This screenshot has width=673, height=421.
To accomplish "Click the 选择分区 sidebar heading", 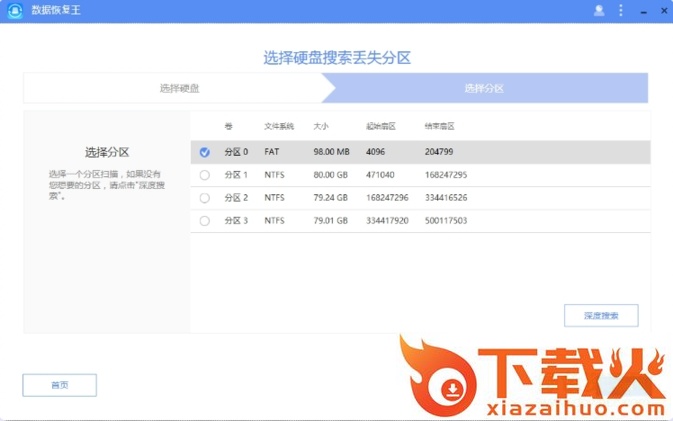I will 107,152.
